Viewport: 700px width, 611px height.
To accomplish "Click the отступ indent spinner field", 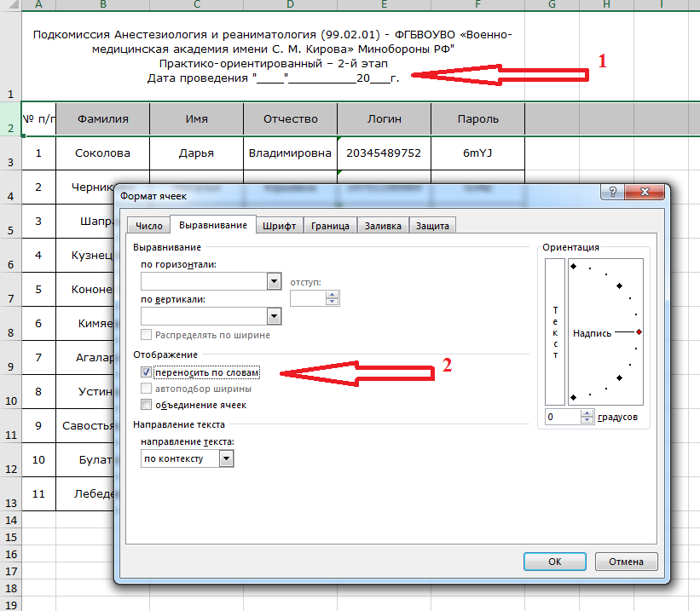I will [308, 298].
